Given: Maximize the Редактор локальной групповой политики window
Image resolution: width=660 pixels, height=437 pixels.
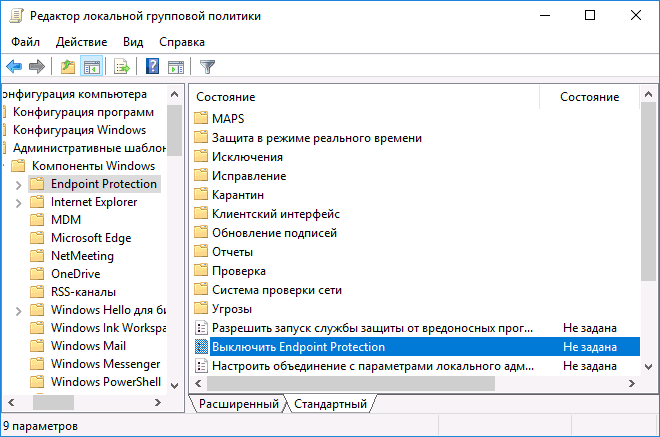Looking at the screenshot, I should tap(590, 16).
